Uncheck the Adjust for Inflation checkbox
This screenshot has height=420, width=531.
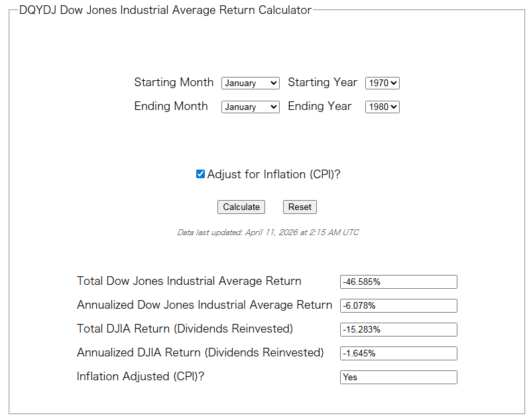200,174
